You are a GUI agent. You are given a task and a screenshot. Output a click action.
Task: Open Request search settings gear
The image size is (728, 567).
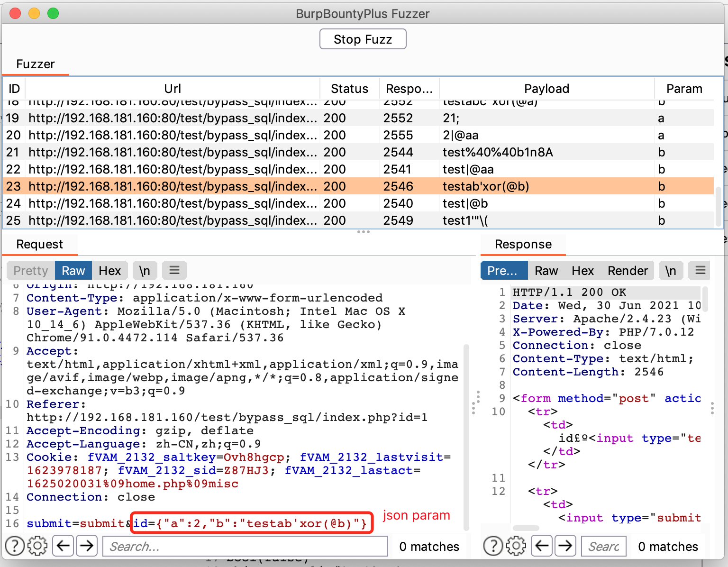[x=38, y=546]
